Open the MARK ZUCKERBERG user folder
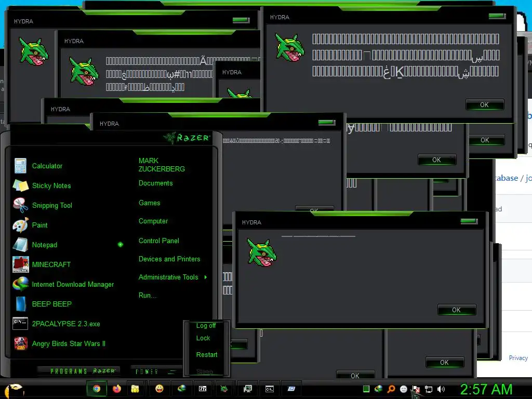532x399 pixels. tap(162, 165)
